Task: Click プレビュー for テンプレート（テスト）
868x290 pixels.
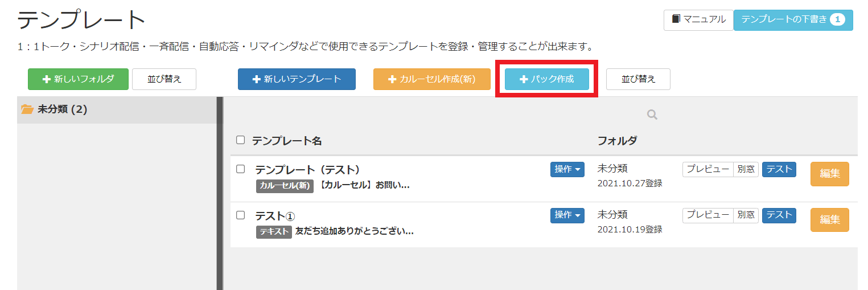Action: tap(707, 169)
